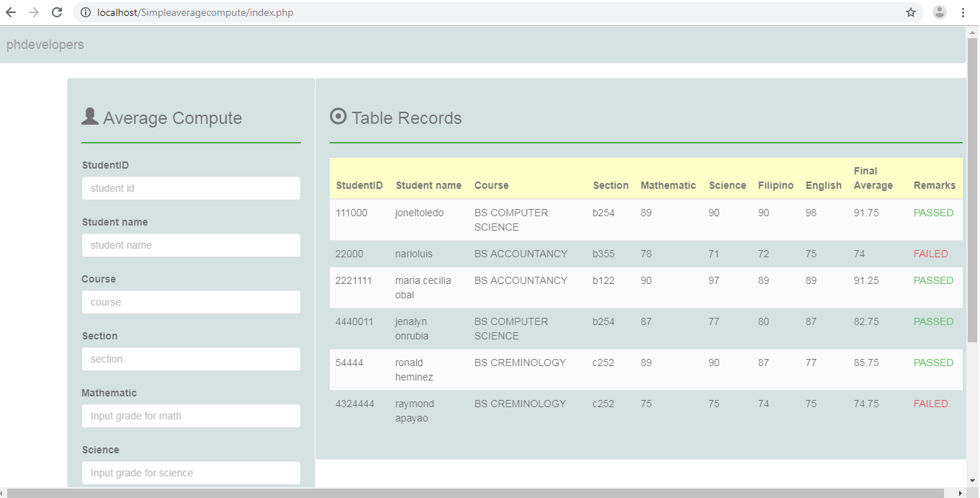Click the page info icon in address bar
Image resolution: width=980 pixels, height=498 pixels.
(86, 12)
